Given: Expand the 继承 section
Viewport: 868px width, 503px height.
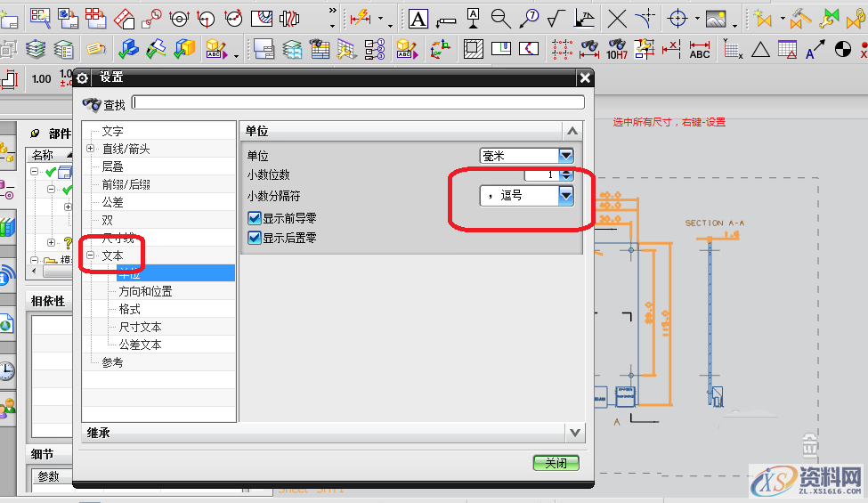Looking at the screenshot, I should pos(575,433).
